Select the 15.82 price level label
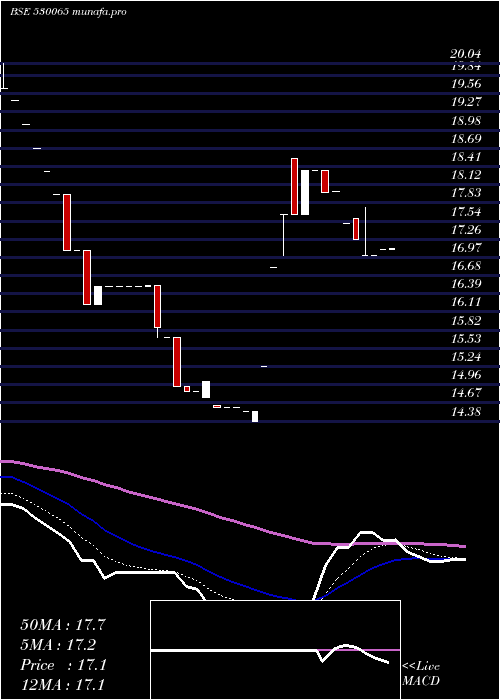This screenshot has width=500, height=700. 466,321
